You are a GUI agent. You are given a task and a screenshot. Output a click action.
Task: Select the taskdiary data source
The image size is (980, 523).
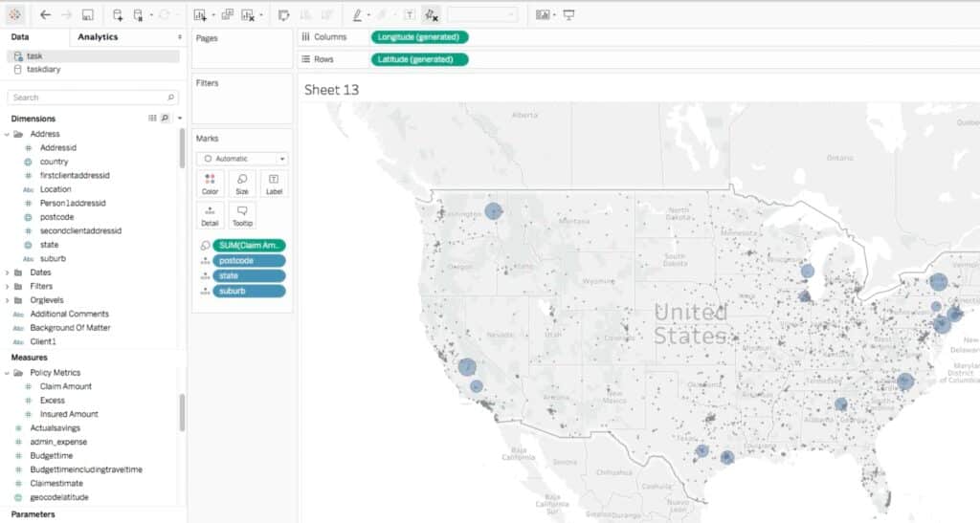point(44,70)
